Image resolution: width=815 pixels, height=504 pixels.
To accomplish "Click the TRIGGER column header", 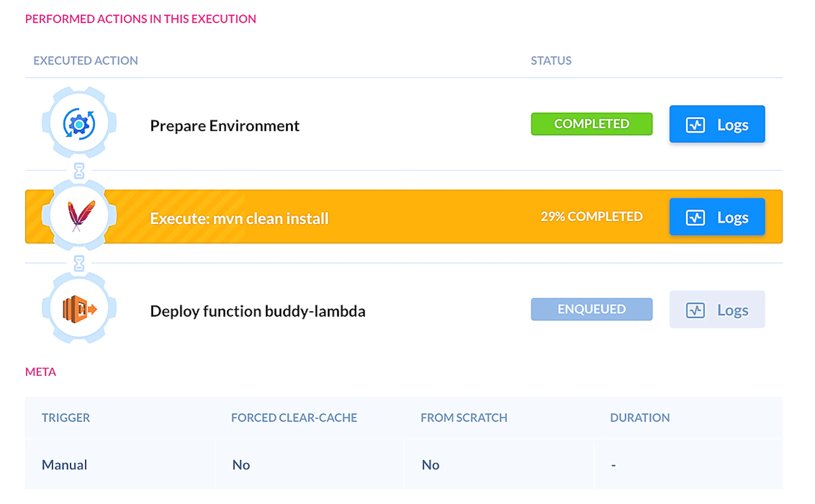I will click(66, 418).
